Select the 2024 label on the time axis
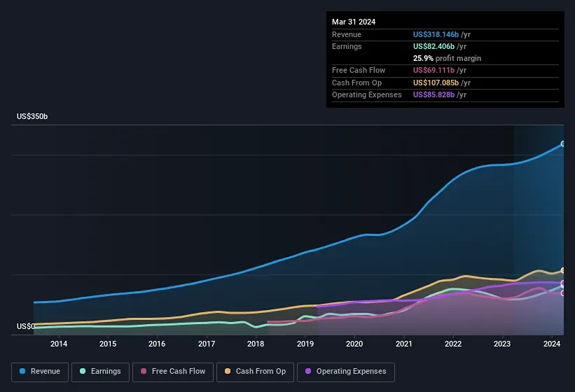This screenshot has height=392, width=575. click(x=552, y=344)
